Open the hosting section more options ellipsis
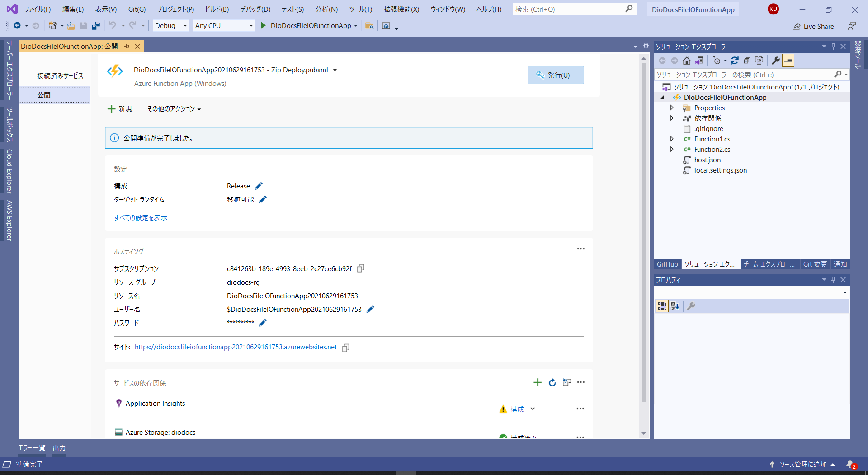This screenshot has width=868, height=475. tap(581, 249)
